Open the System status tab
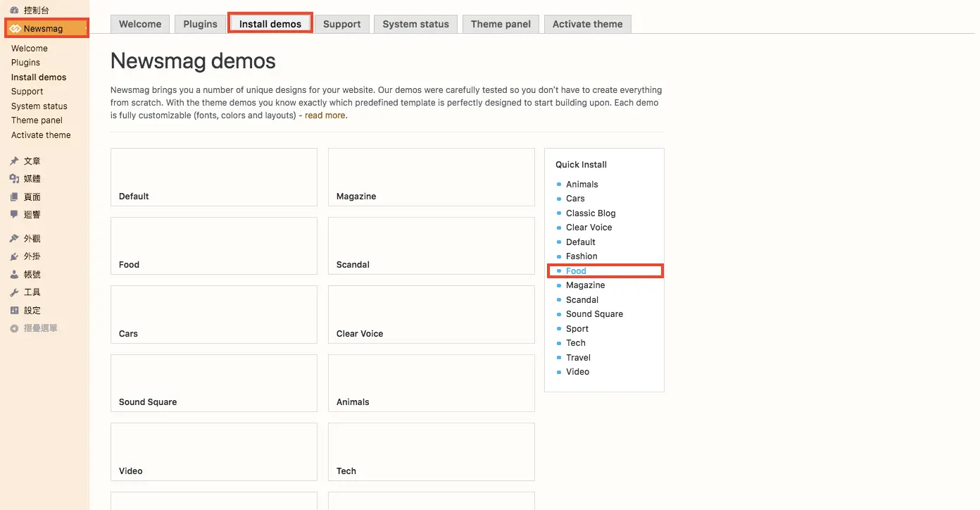This screenshot has width=980, height=510. tap(416, 24)
